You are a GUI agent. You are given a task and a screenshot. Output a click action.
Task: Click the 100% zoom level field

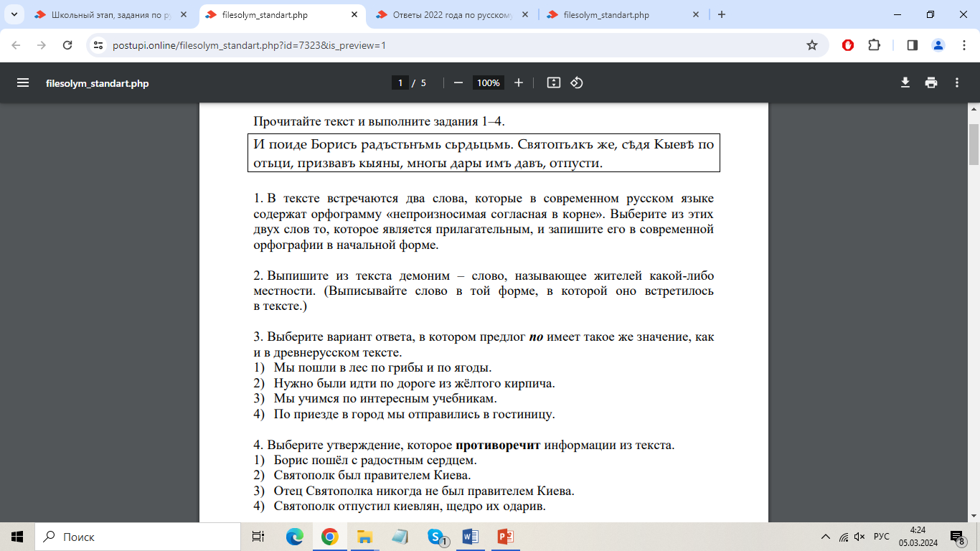click(489, 83)
